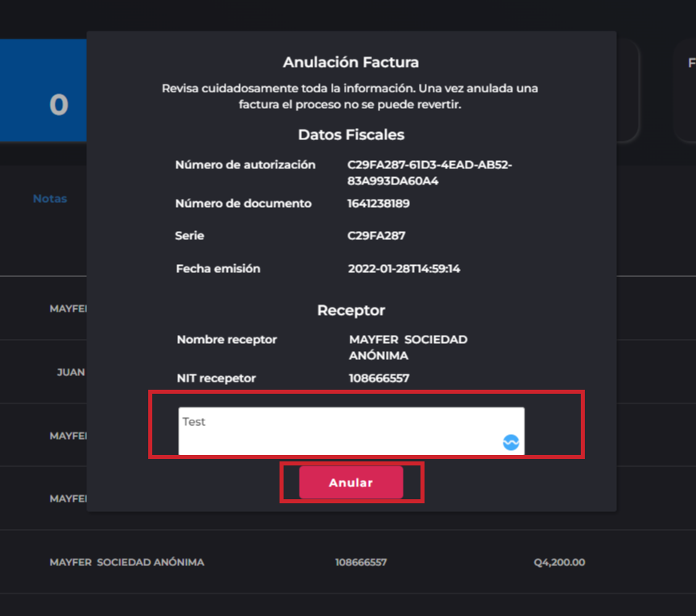Click the text area containing "Test"
696x616 pixels.
[338, 430]
